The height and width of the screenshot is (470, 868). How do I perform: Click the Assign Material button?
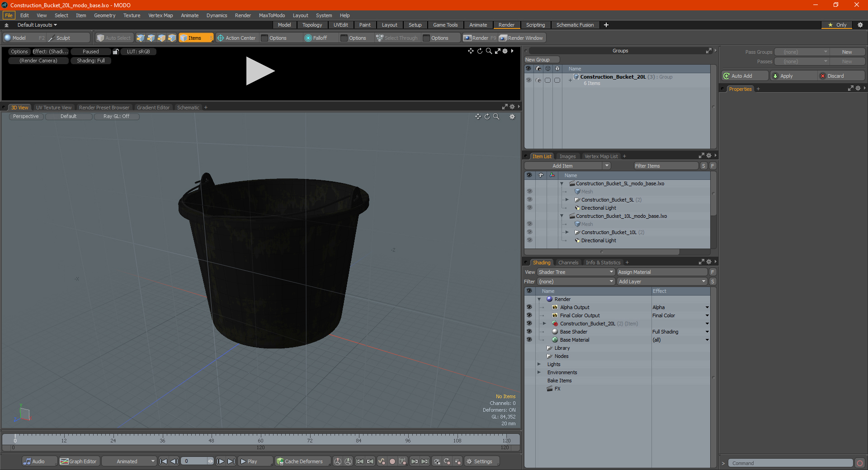coord(662,272)
